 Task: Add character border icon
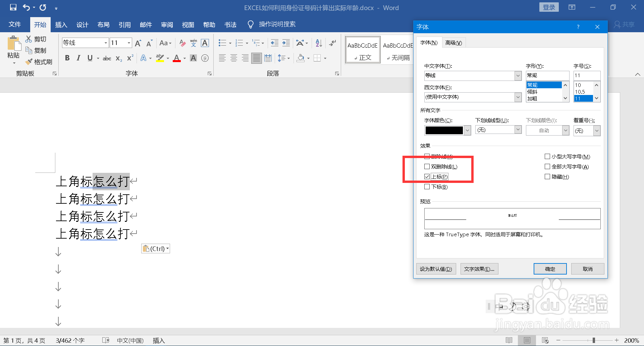pos(205,43)
